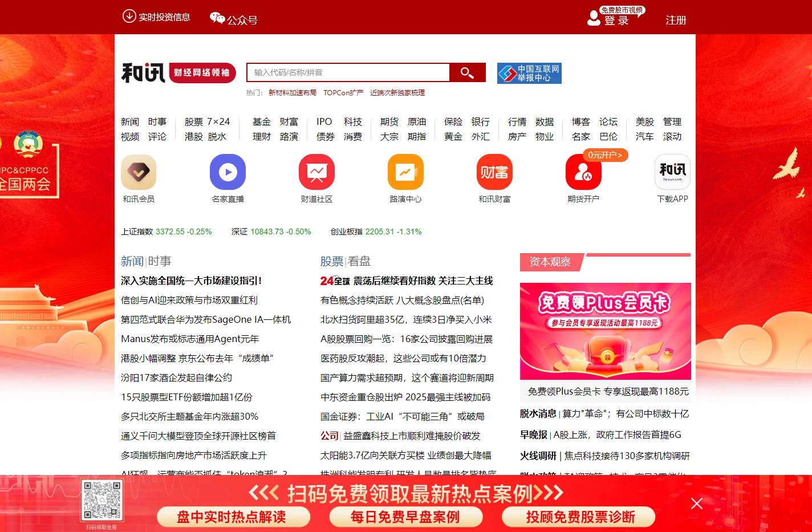The width and height of the screenshot is (812, 532).
Task: Click the 0元开户 badge
Action: click(605, 155)
